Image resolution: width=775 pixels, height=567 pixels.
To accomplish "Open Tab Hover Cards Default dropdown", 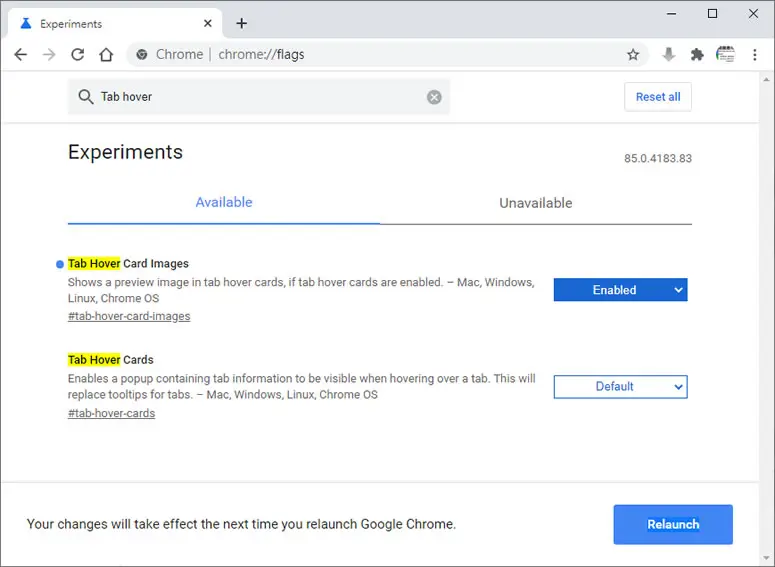I will pyautogui.click(x=620, y=387).
